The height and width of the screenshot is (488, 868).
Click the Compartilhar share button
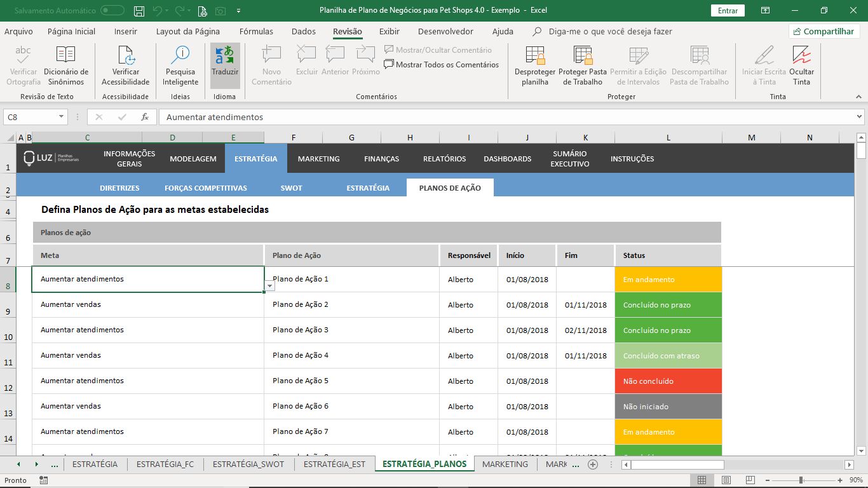click(x=824, y=31)
